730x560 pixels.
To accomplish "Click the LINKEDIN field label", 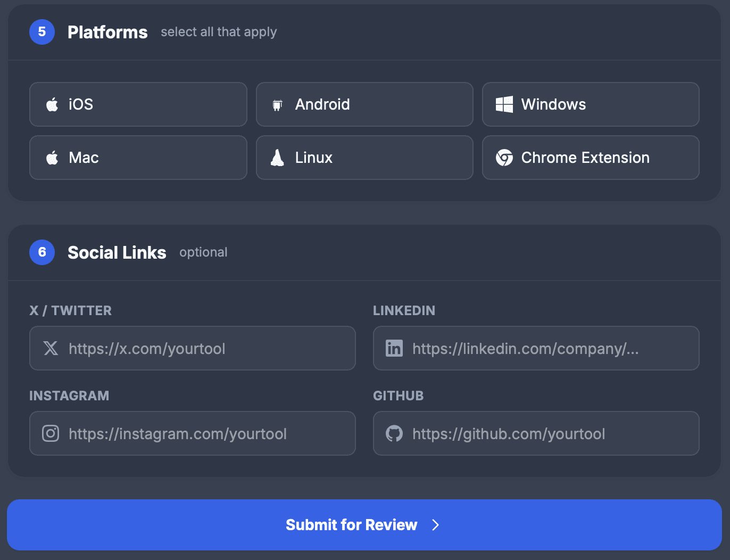I will click(404, 310).
